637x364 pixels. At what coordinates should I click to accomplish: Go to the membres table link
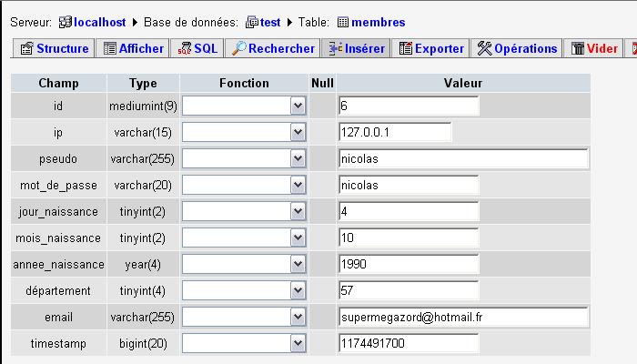[379, 22]
